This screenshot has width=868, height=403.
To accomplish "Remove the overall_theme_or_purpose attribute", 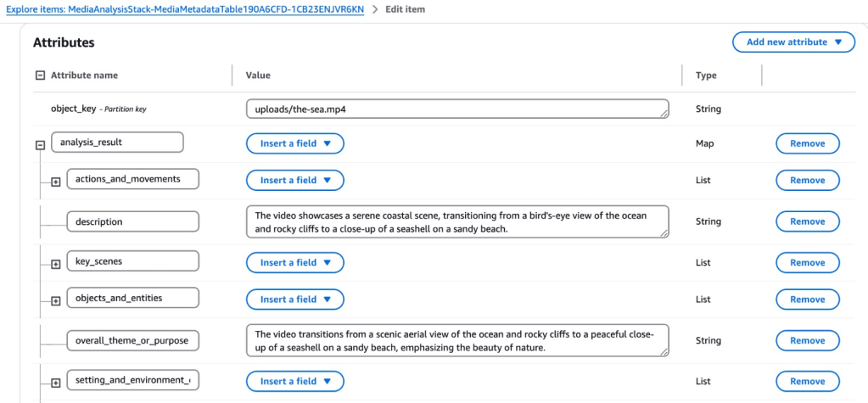I will [x=807, y=340].
